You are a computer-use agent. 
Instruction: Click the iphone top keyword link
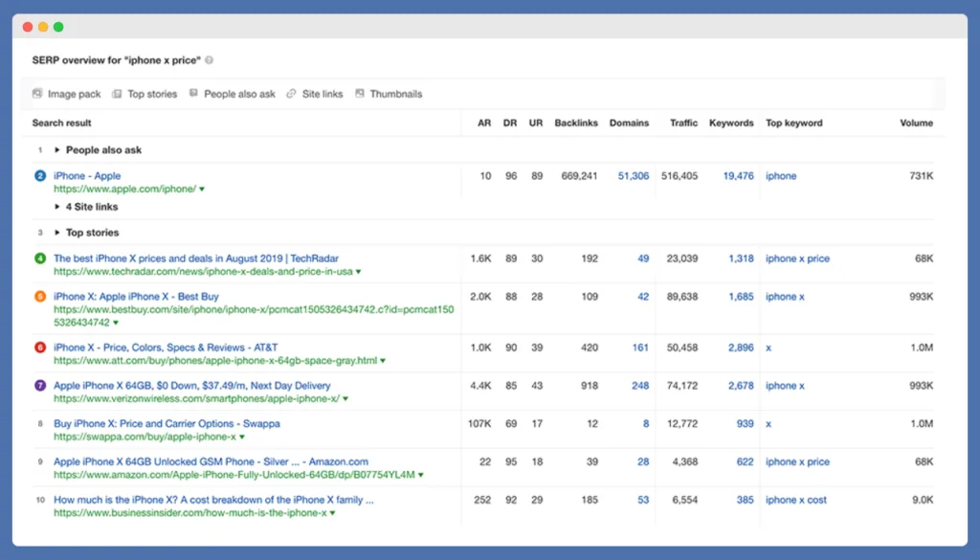pyautogui.click(x=781, y=175)
